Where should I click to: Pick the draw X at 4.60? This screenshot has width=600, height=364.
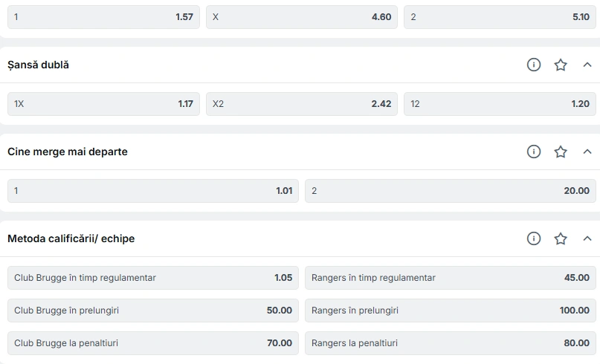(x=302, y=17)
